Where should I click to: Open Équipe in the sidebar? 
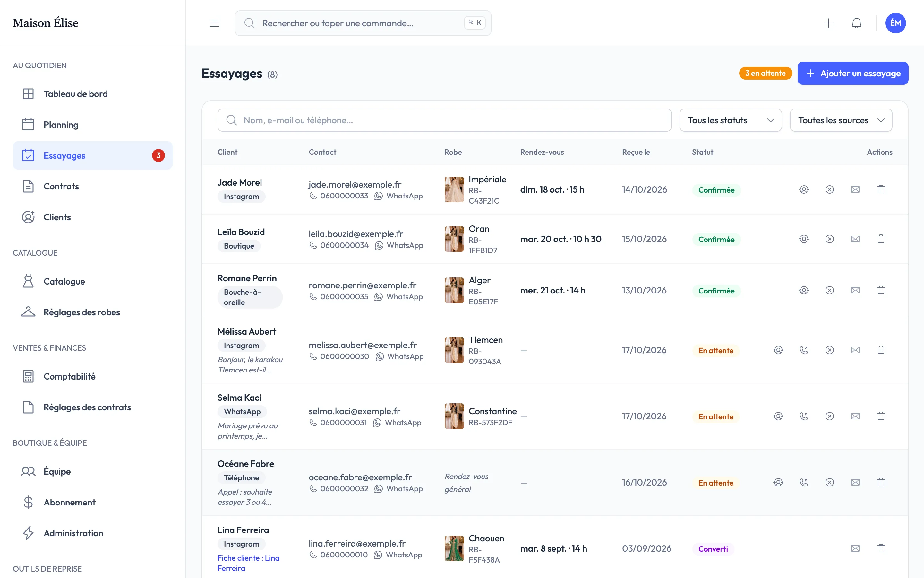[92, 471]
